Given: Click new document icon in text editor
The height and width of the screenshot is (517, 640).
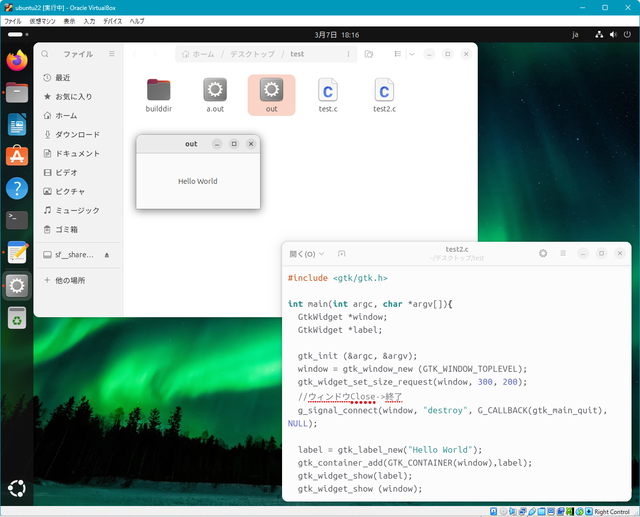Looking at the screenshot, I should pyautogui.click(x=342, y=254).
